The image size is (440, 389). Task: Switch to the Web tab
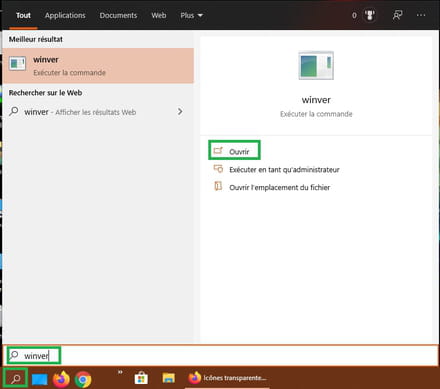[159, 15]
